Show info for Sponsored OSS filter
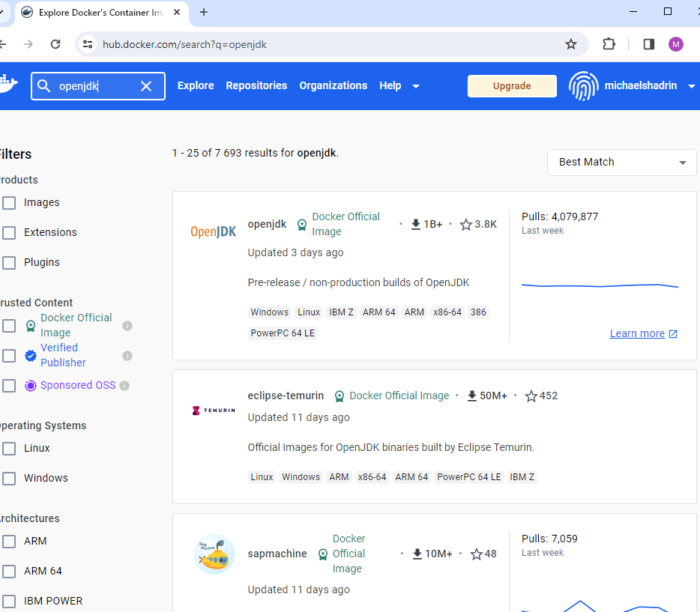This screenshot has width=700, height=612. point(124,385)
